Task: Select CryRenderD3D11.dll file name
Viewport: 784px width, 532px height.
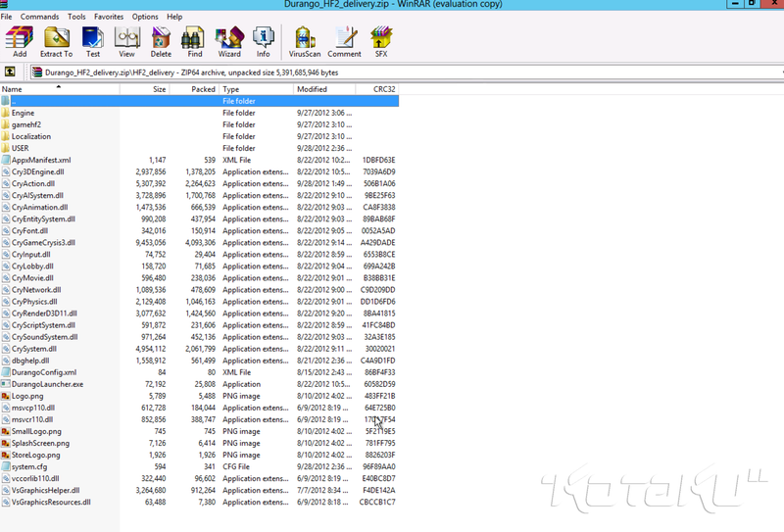Action: coord(44,314)
